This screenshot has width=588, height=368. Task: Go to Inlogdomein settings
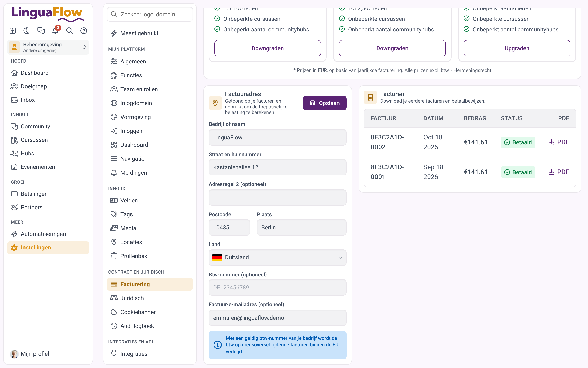(x=150, y=103)
